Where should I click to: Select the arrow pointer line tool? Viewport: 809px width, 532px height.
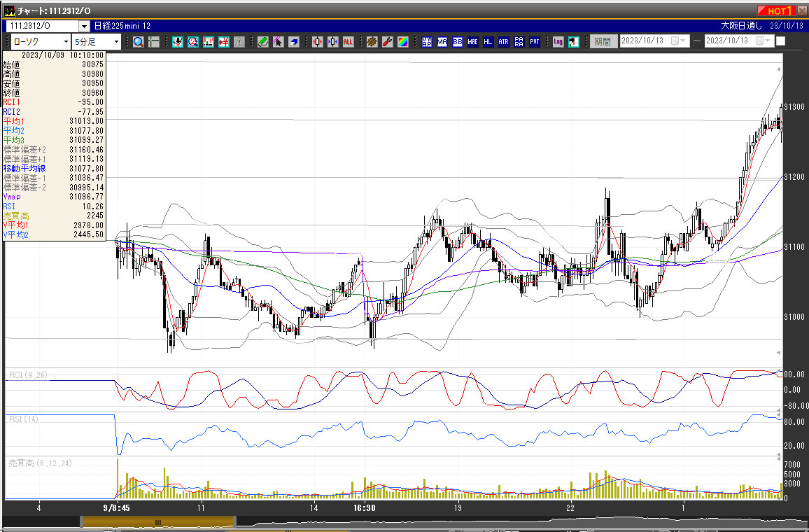pyautogui.click(x=278, y=42)
